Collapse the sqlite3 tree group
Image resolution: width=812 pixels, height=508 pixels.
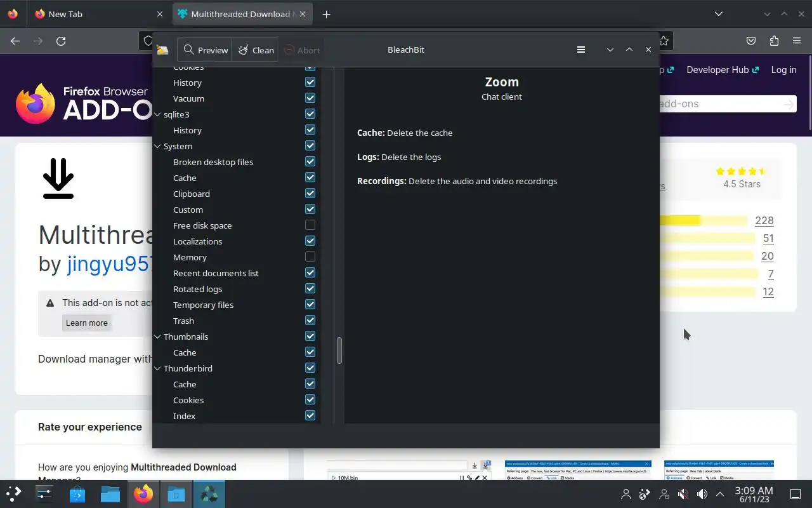[158, 114]
